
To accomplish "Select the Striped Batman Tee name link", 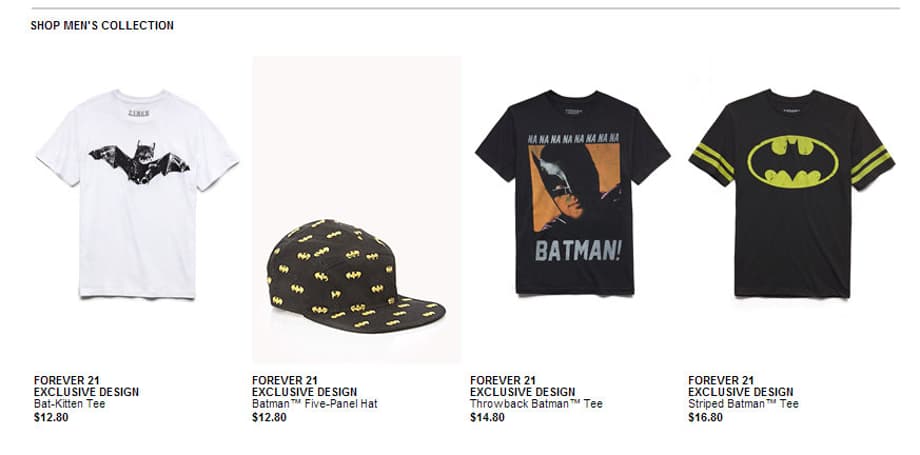I will click(743, 404).
